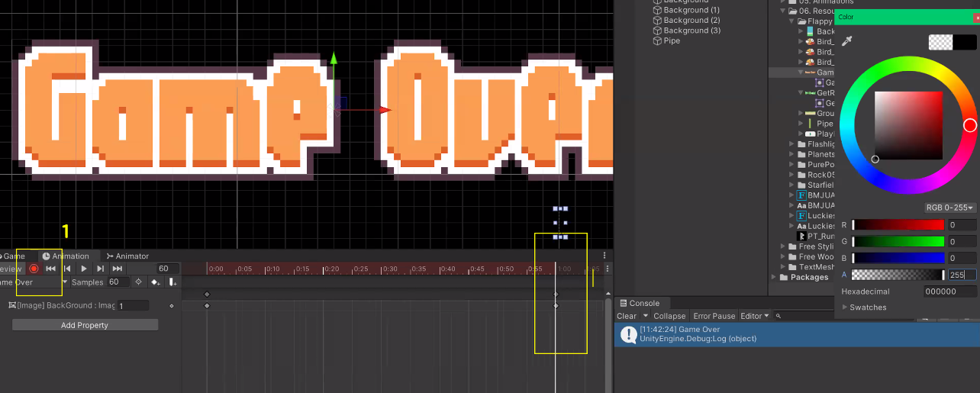Collapse the GetReady sprite asset
The image size is (980, 393).
pos(801,92)
